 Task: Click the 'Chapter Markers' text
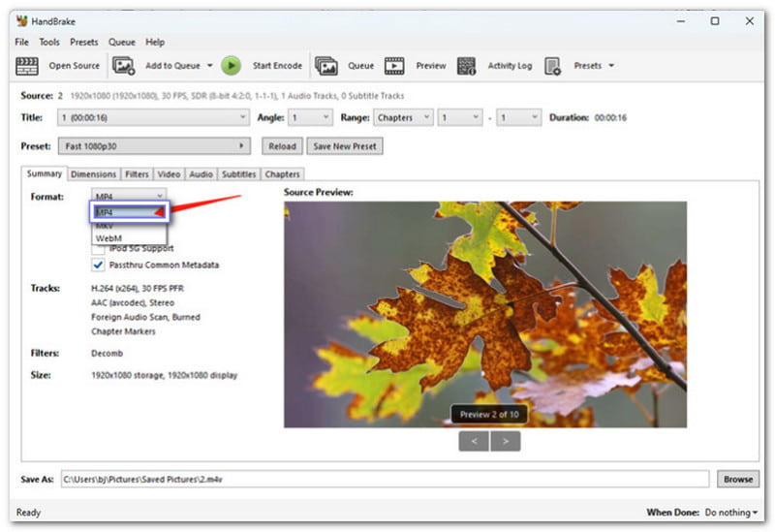(123, 331)
